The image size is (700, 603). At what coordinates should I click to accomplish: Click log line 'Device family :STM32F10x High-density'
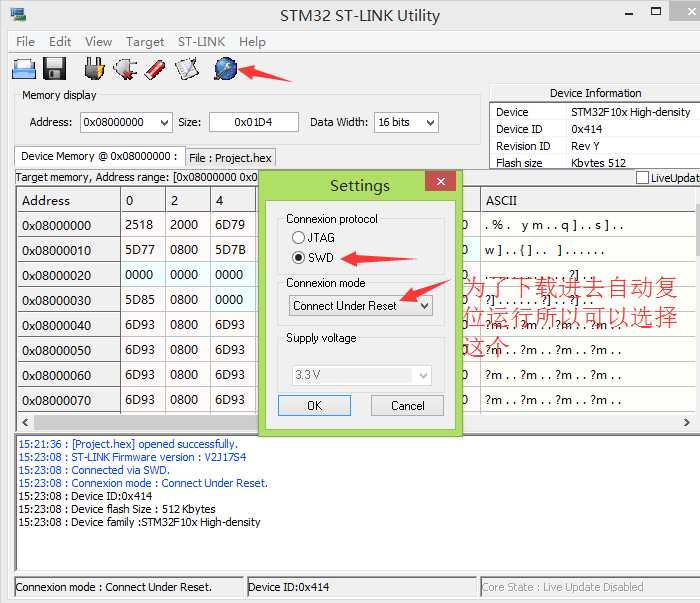(139, 522)
